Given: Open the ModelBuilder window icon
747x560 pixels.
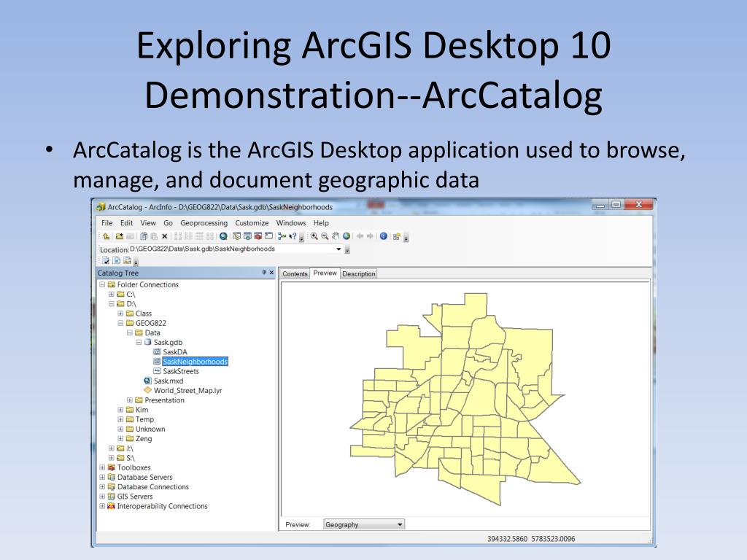Looking at the screenshot, I should tap(282, 236).
